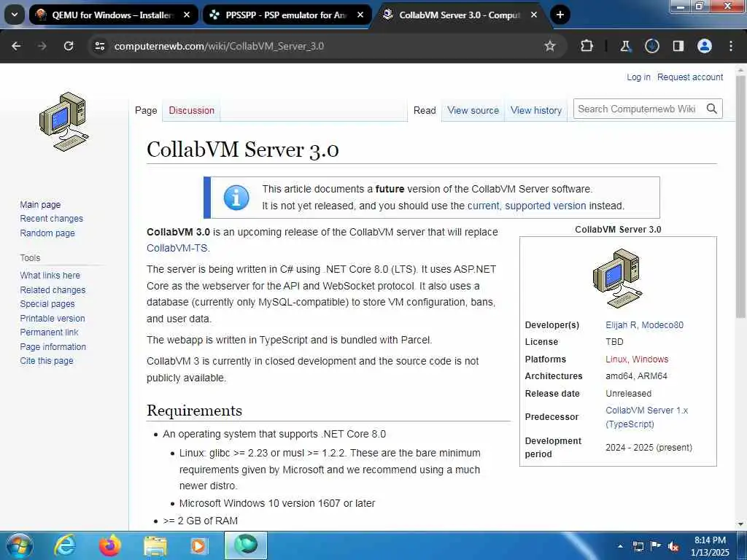Open Chrome three-dot menu
This screenshot has width=747, height=560.
click(x=731, y=46)
